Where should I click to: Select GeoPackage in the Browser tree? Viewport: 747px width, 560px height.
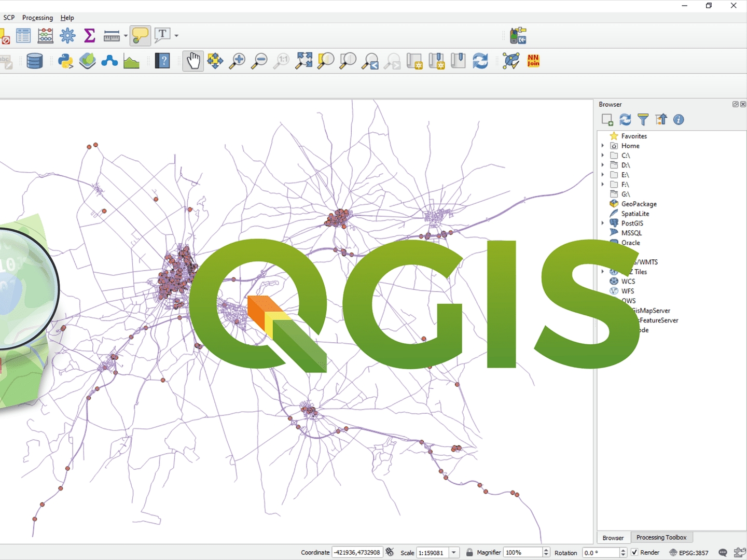tap(639, 204)
